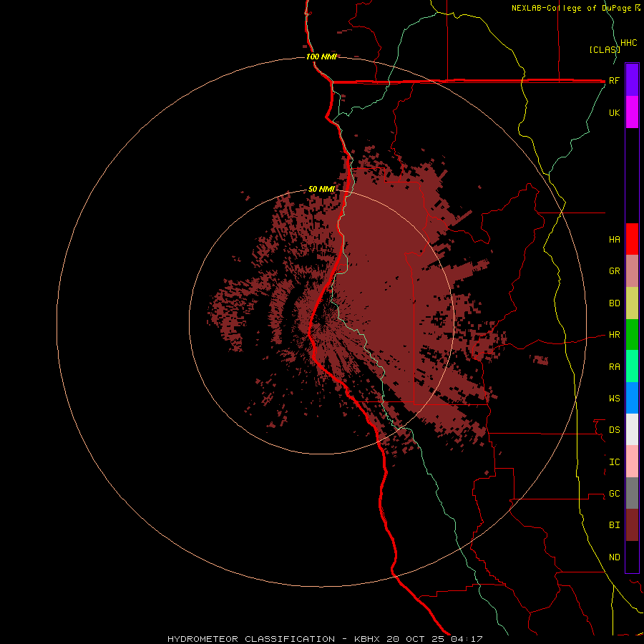Click the RA legend label
Image resolution: width=644 pixels, height=644 pixels.
pos(614,367)
